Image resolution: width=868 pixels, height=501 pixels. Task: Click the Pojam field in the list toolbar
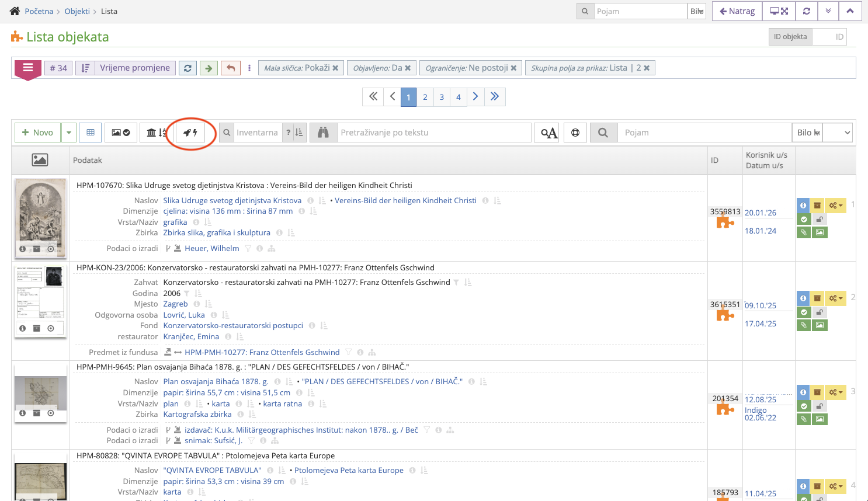(705, 133)
